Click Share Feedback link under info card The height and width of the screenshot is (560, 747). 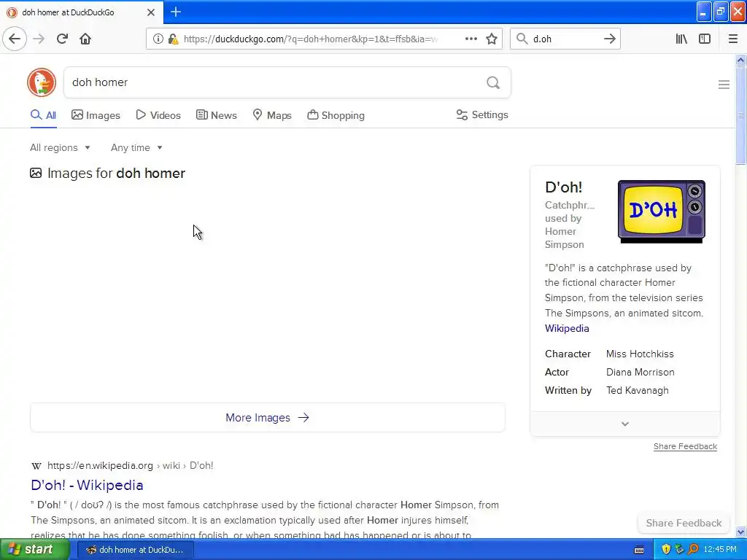(685, 446)
